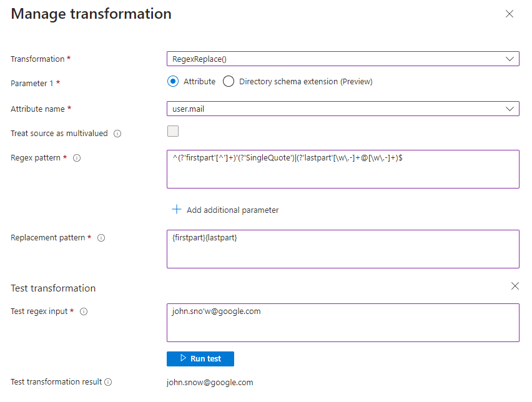Screen dimensions: 532x402
Task: Click Add additional parameter link
Action: click(x=232, y=210)
